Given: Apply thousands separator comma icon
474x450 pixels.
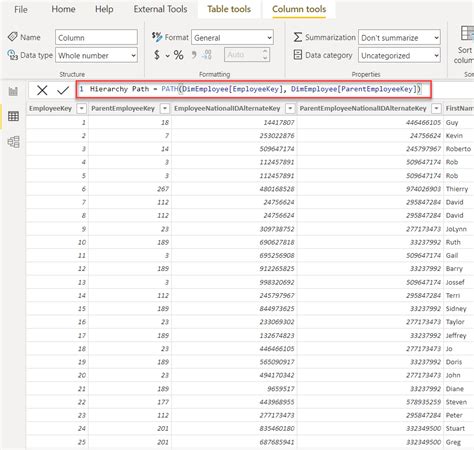Looking at the screenshot, I should 194,54.
